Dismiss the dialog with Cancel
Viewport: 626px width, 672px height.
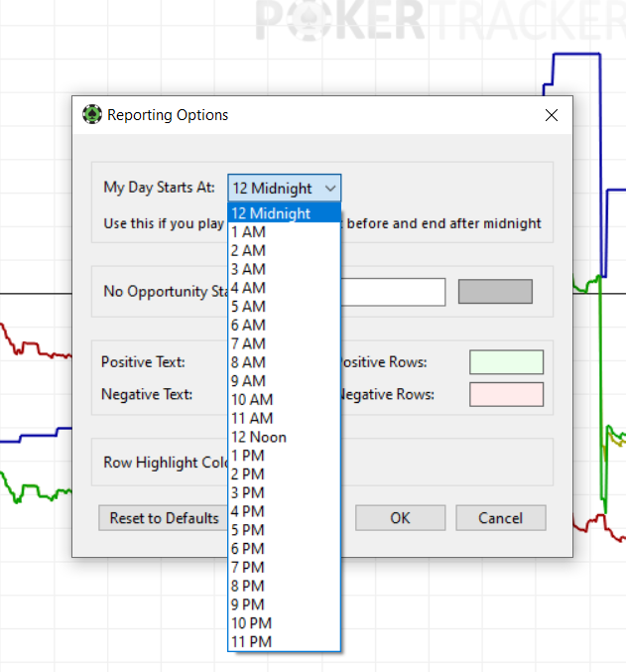pos(501,518)
